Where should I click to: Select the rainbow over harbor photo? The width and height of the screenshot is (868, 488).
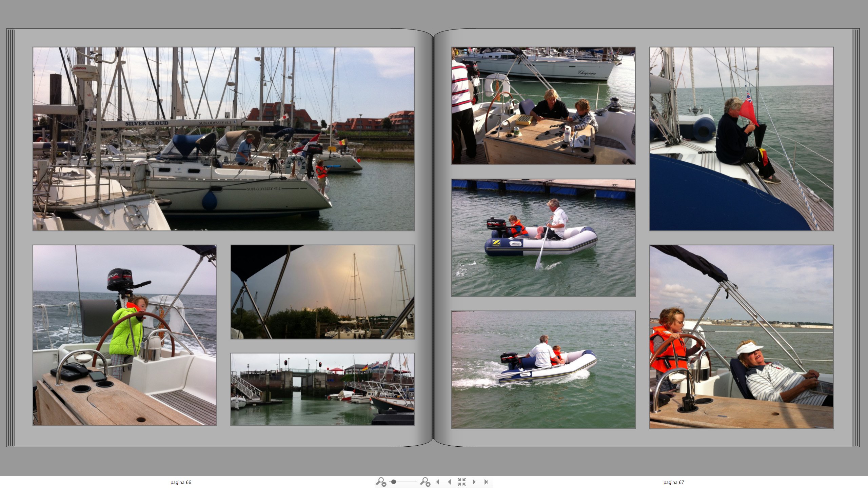point(322,292)
